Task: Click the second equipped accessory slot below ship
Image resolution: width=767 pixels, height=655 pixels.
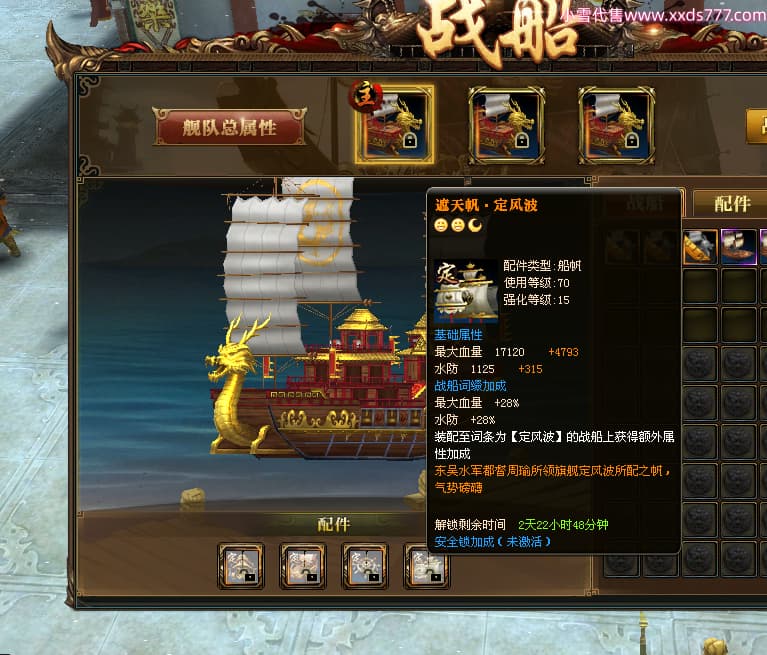Action: tap(302, 566)
